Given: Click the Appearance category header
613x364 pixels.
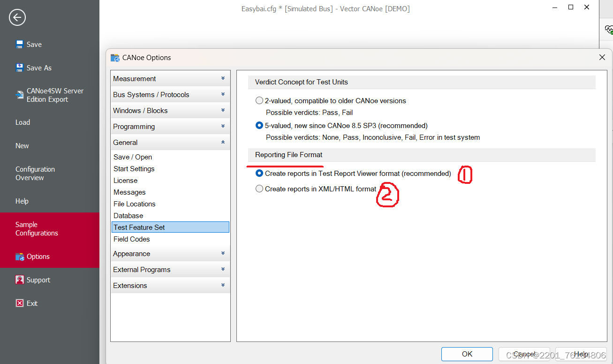Looking at the screenshot, I should pos(170,254).
